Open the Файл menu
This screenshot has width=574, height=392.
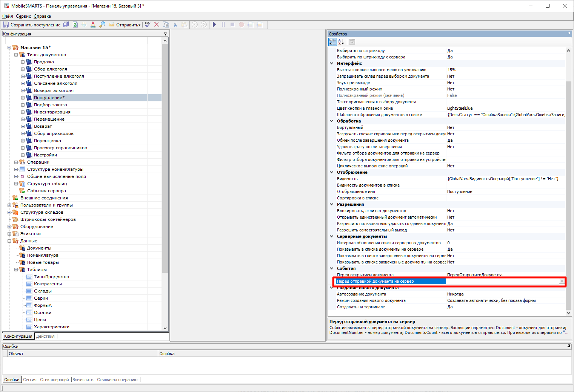point(8,16)
